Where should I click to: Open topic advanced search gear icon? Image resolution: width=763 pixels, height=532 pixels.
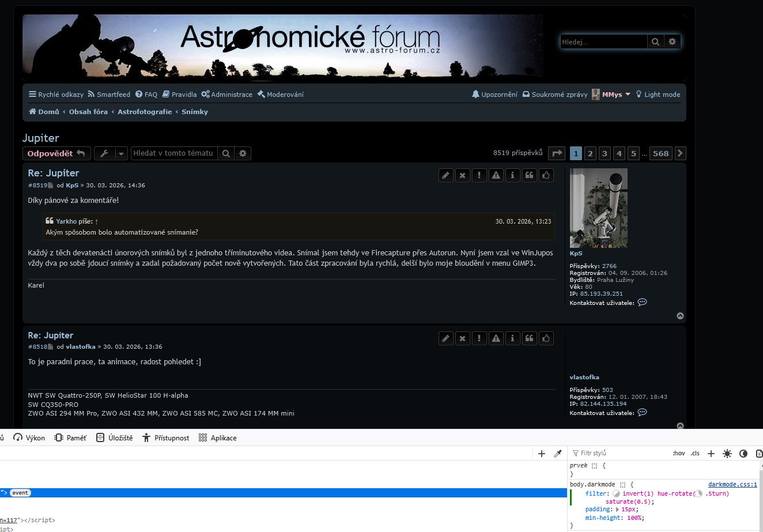pyautogui.click(x=243, y=153)
